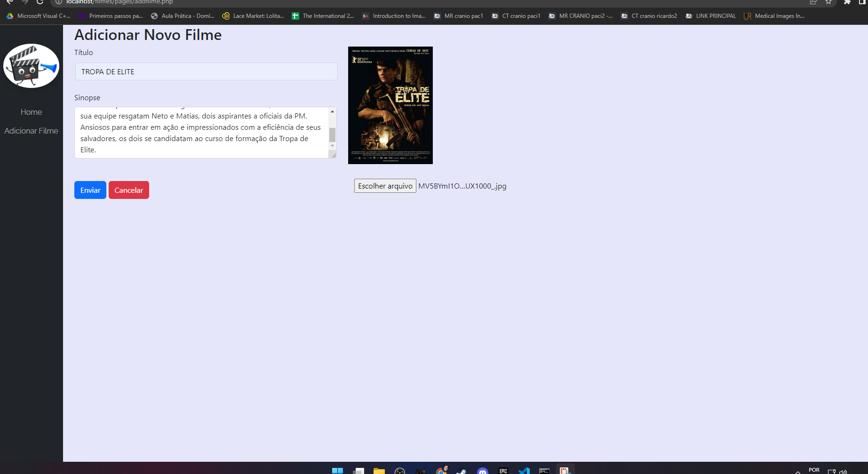
Task: Open Visual Studio Code from the taskbar
Action: [x=524, y=470]
